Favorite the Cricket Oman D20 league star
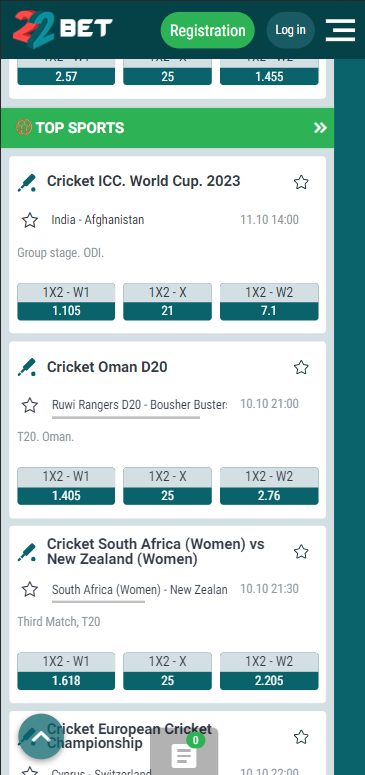The image size is (365, 775). pyautogui.click(x=301, y=367)
